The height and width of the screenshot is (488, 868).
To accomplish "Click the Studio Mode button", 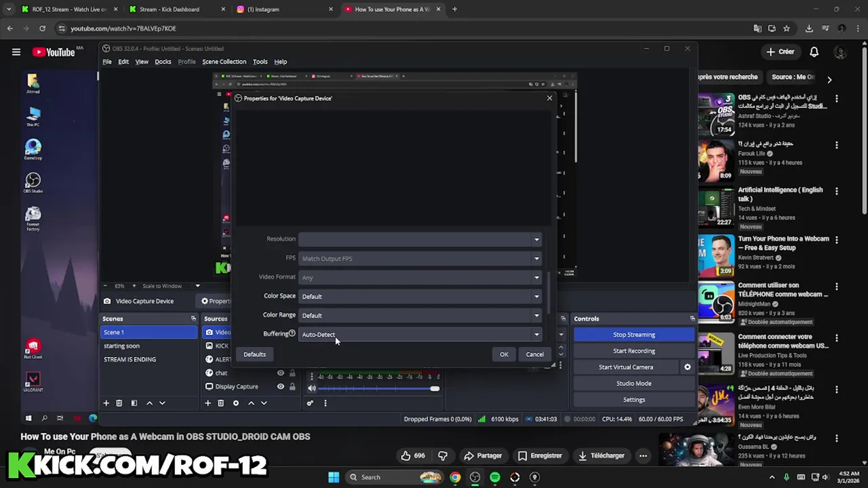I will click(634, 384).
